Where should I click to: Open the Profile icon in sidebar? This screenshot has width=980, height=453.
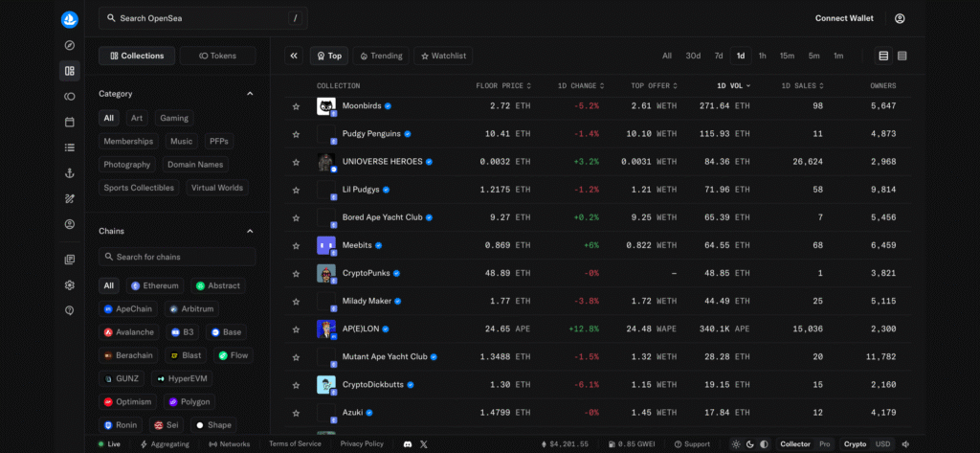pos(69,224)
